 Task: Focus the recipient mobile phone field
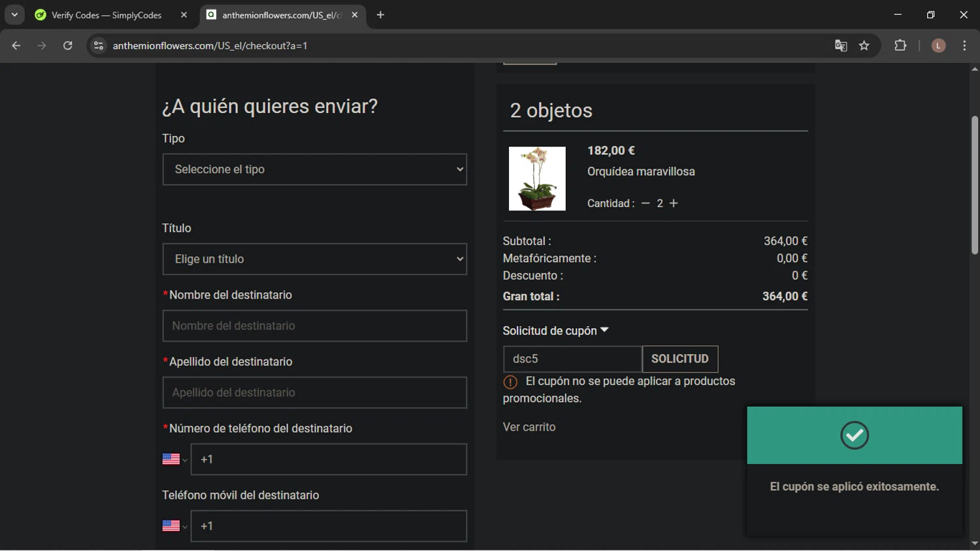(329, 526)
